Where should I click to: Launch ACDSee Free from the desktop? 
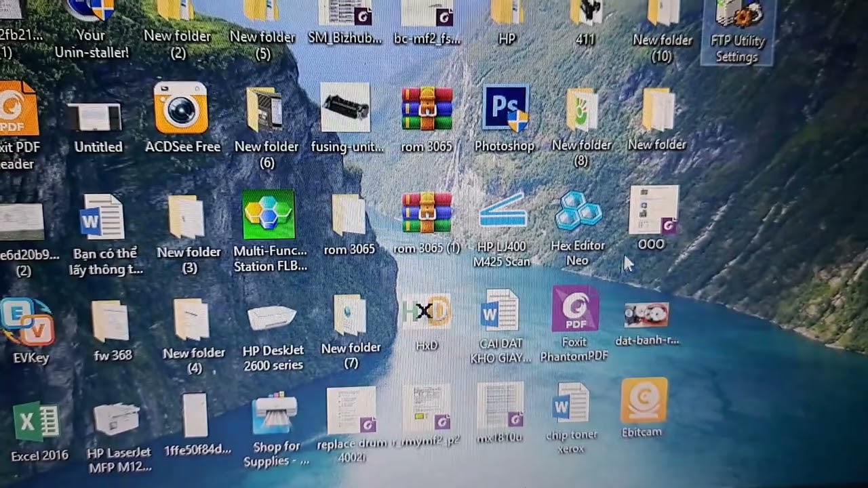click(181, 108)
